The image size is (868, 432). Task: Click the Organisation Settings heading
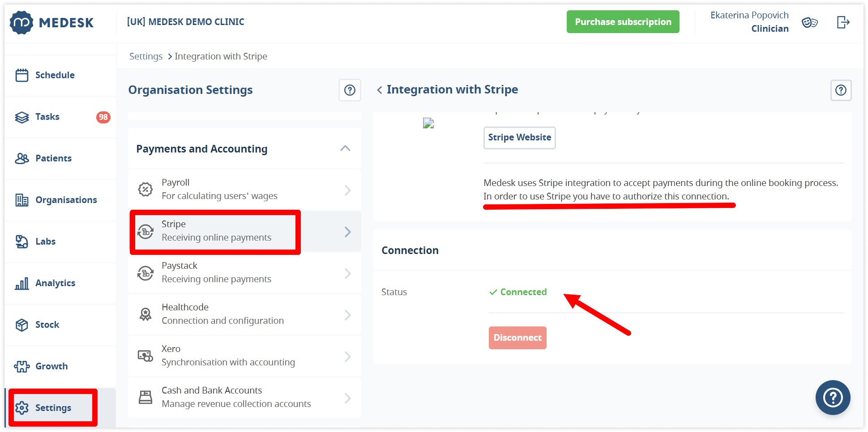click(x=190, y=90)
